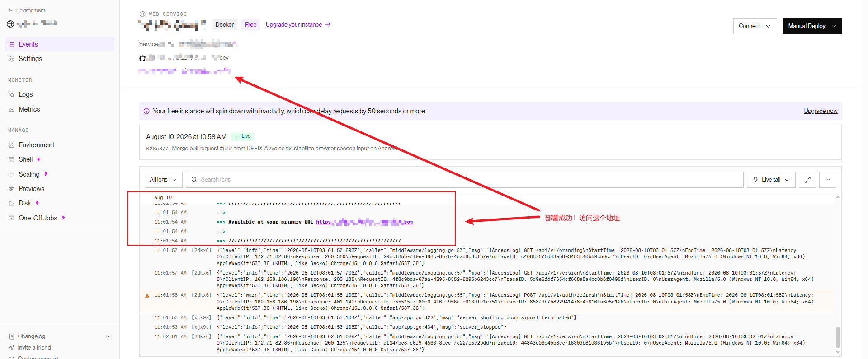
Task: Click the Live status badge
Action: (243, 136)
